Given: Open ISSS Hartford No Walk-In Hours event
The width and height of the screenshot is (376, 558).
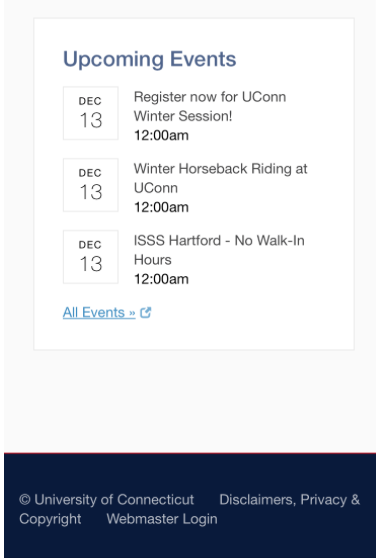Looking at the screenshot, I should click(x=219, y=250).
